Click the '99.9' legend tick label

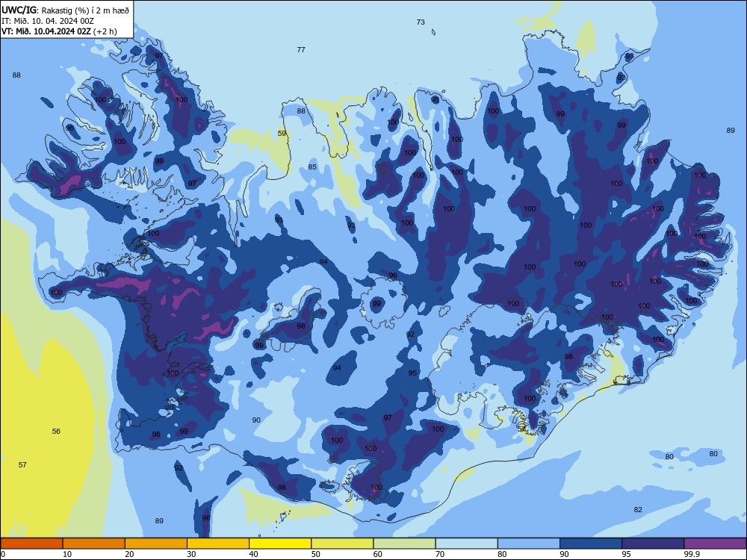pos(692,554)
